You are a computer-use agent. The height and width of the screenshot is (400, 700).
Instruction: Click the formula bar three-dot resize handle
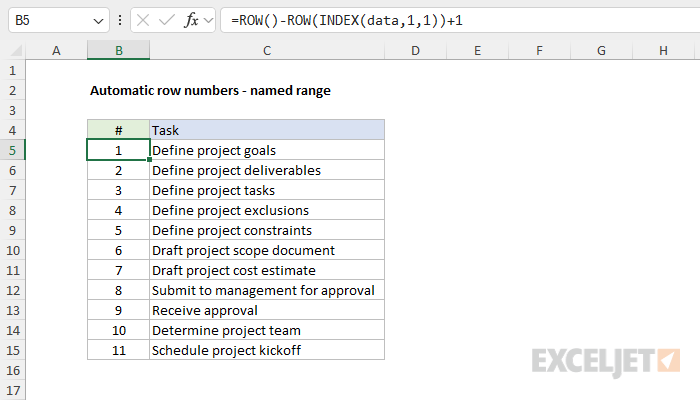pos(120,20)
